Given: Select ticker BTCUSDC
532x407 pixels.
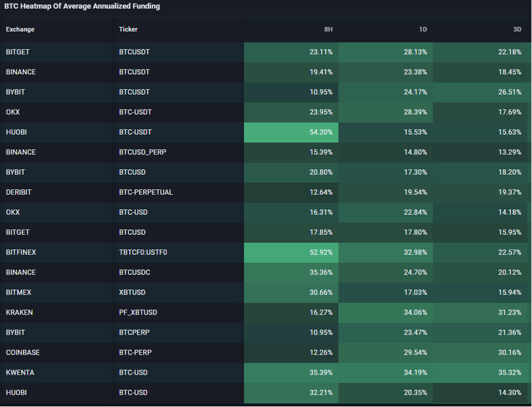Looking at the screenshot, I should [x=134, y=272].
